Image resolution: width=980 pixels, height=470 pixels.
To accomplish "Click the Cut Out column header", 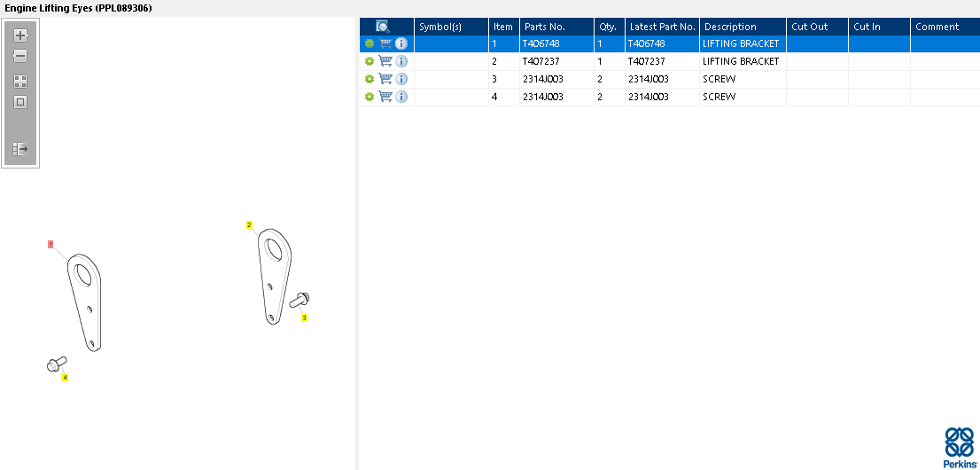I will (817, 27).
